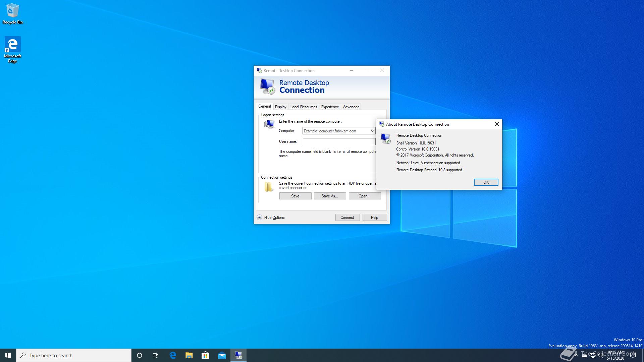The width and height of the screenshot is (644, 362).
Task: Click the Cortana circle icon on taskbar
Action: (140, 355)
